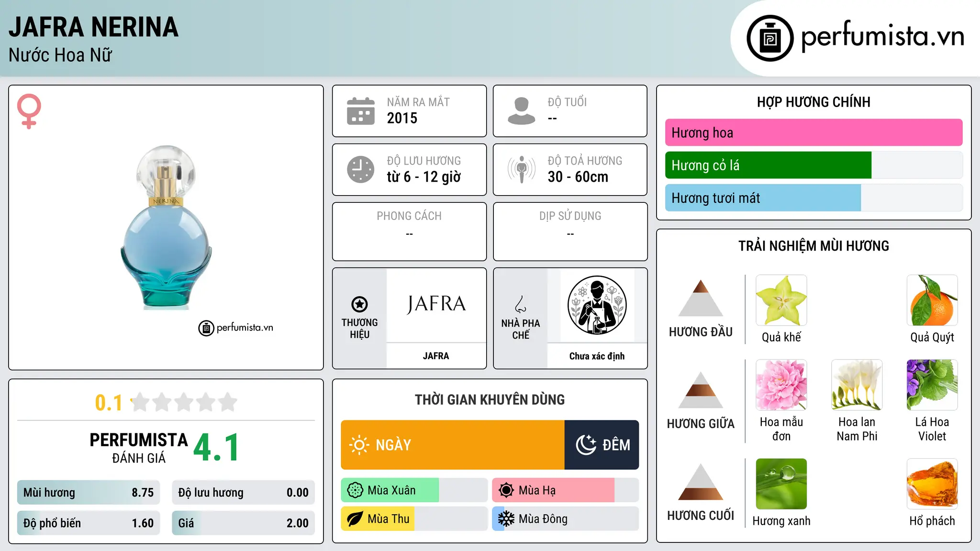Open the Hoa lan Nam Phi image
The width and height of the screenshot is (980, 551).
point(857,385)
